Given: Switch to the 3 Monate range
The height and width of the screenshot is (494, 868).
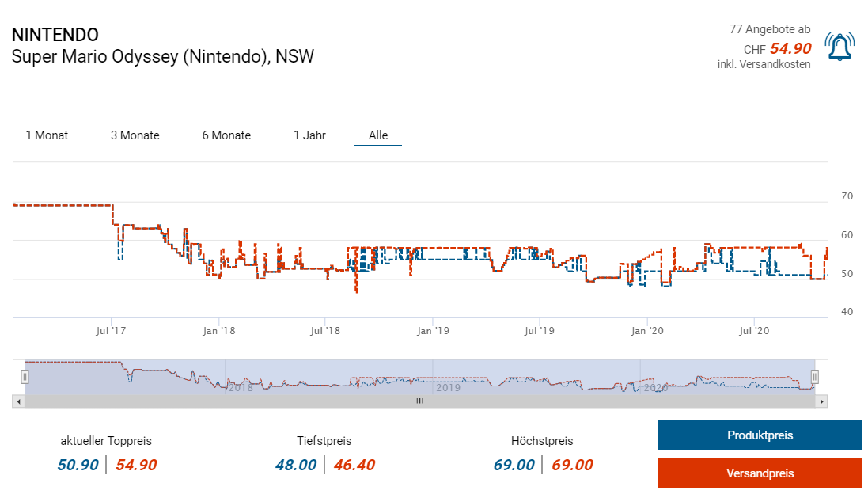Looking at the screenshot, I should 135,135.
